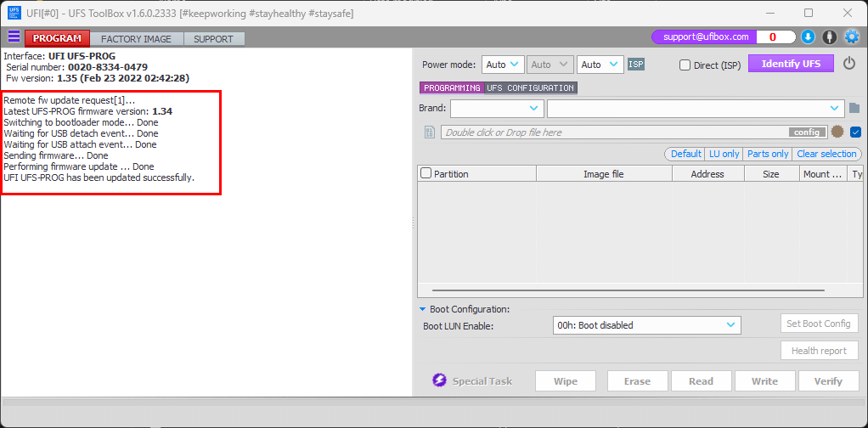Click 'Latest UFS-PROG firmware version: 1.34' line
The height and width of the screenshot is (428, 868).
point(88,111)
